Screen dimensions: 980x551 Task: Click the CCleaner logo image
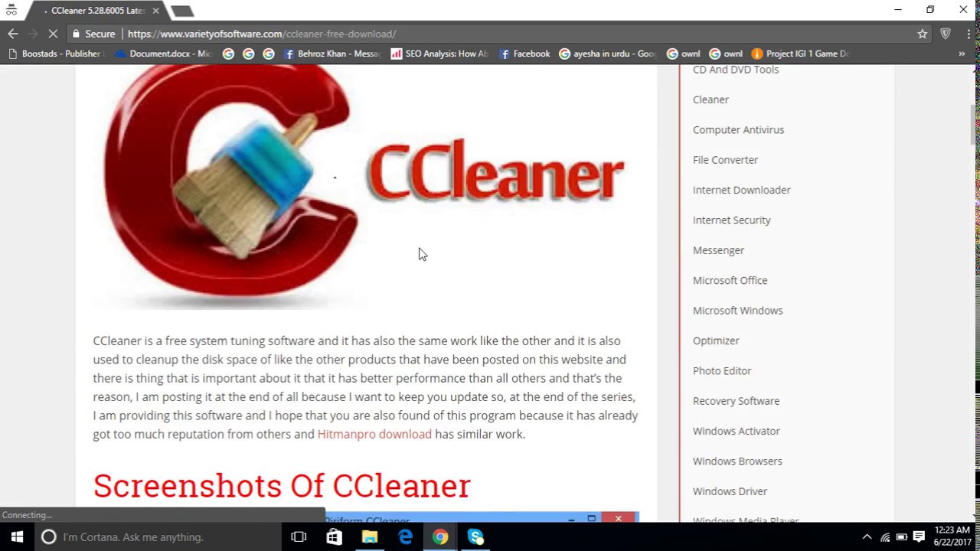(366, 186)
